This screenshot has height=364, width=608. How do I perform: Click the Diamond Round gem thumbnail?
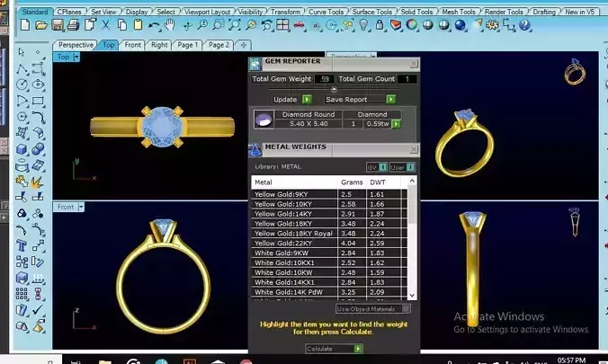click(x=264, y=120)
